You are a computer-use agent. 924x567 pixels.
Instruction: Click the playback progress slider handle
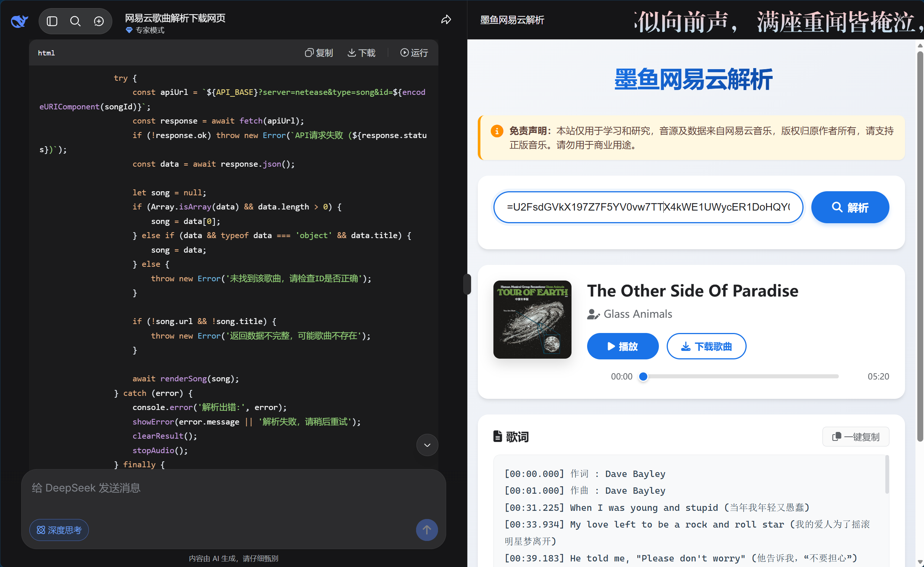(x=643, y=377)
